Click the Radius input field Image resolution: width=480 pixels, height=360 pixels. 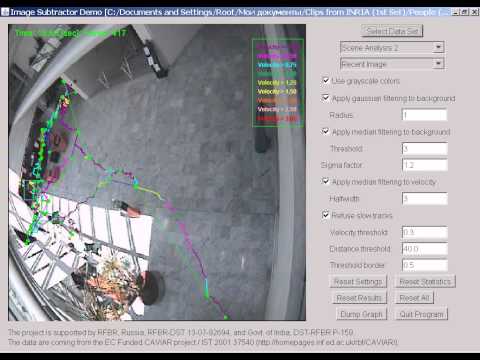[424, 115]
